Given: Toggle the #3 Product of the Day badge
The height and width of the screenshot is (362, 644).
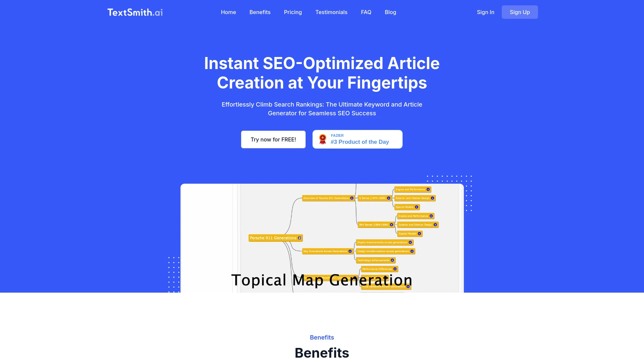Looking at the screenshot, I should tap(357, 139).
